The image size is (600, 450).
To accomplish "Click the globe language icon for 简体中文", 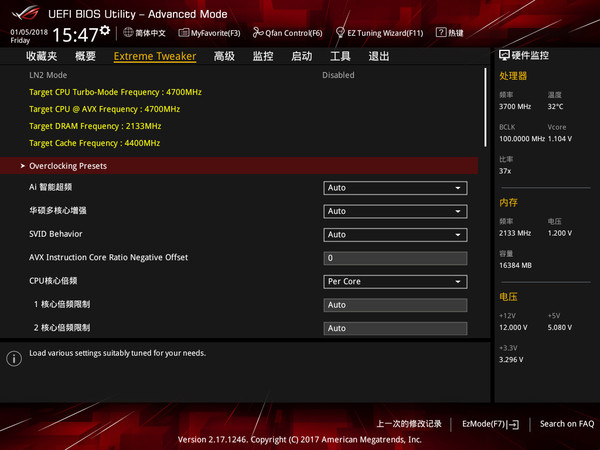I will coord(126,33).
